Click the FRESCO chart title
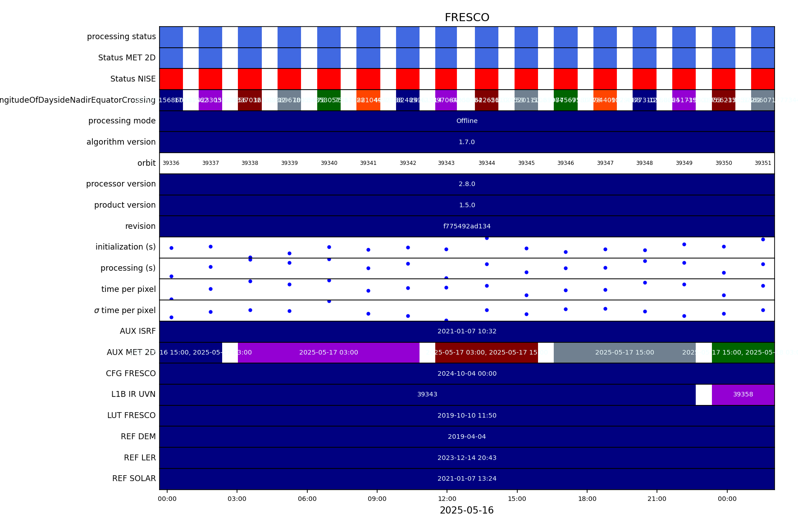The image size is (798, 532). [467, 18]
